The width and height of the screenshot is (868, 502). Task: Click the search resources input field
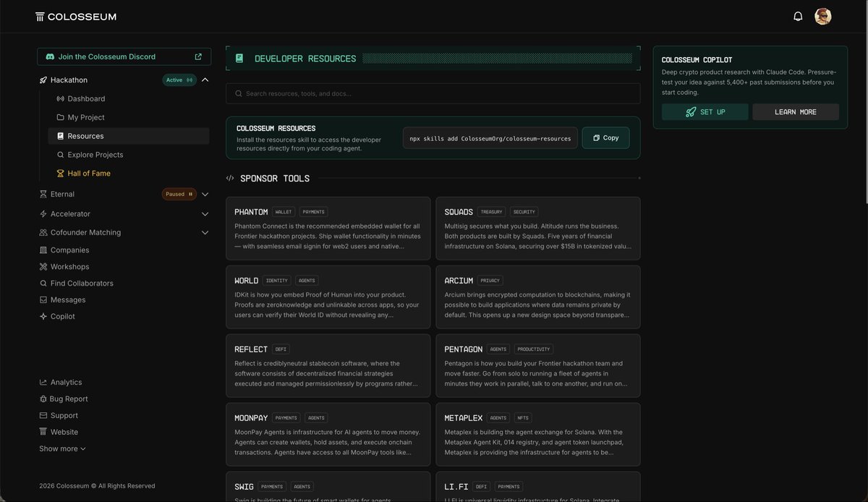click(433, 93)
